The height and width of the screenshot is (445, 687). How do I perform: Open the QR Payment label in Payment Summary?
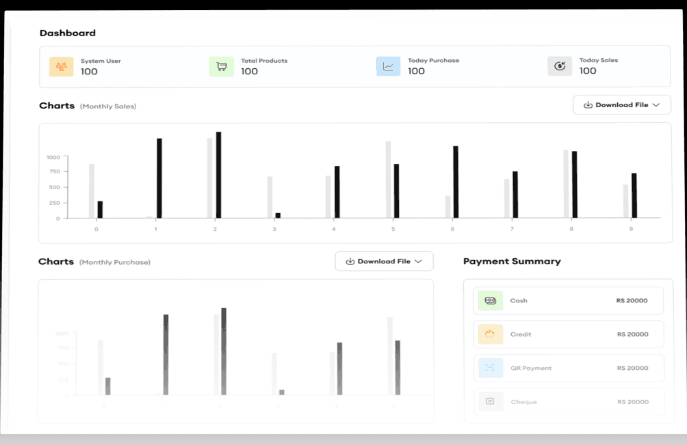click(x=531, y=368)
